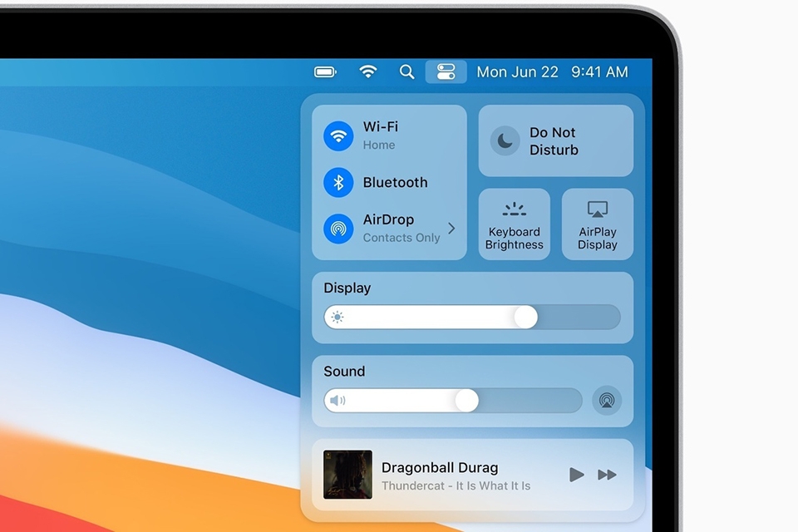Click the brightness sun icon on Display slider
798x532 pixels.
336,317
